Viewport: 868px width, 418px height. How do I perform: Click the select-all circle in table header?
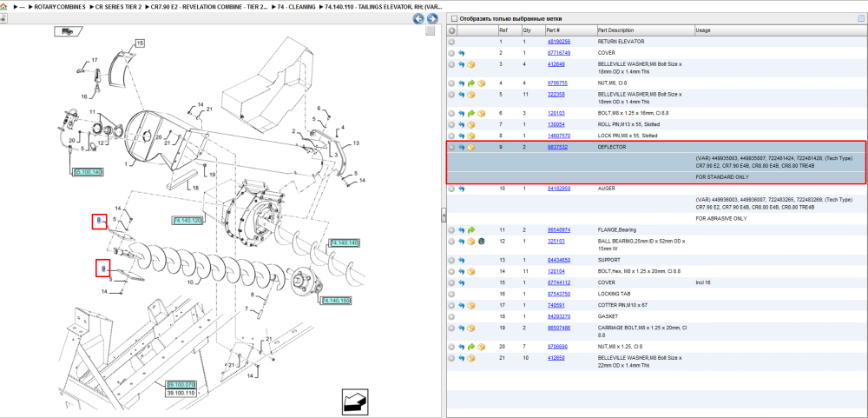pyautogui.click(x=451, y=30)
